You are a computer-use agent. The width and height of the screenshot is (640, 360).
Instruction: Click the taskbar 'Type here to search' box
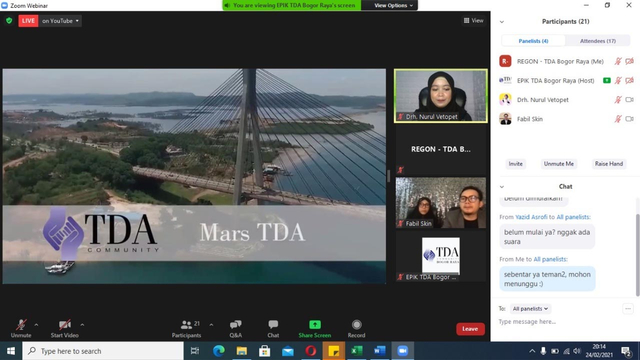(x=103, y=351)
